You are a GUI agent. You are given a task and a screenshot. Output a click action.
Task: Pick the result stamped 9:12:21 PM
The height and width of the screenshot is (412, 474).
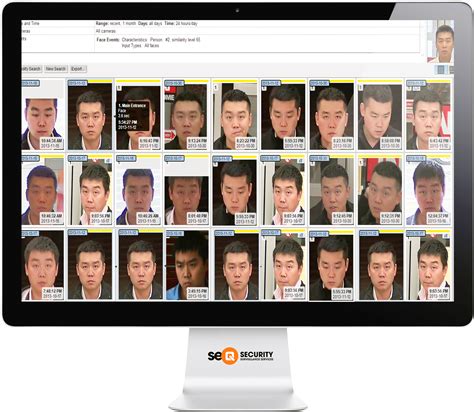(380, 190)
